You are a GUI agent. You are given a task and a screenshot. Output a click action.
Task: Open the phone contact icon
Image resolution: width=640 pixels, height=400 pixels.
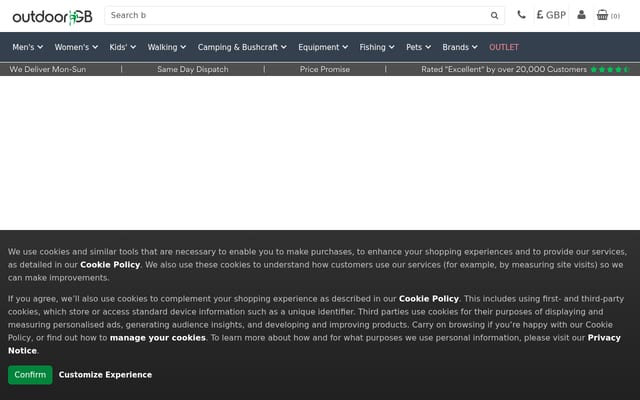(x=521, y=15)
